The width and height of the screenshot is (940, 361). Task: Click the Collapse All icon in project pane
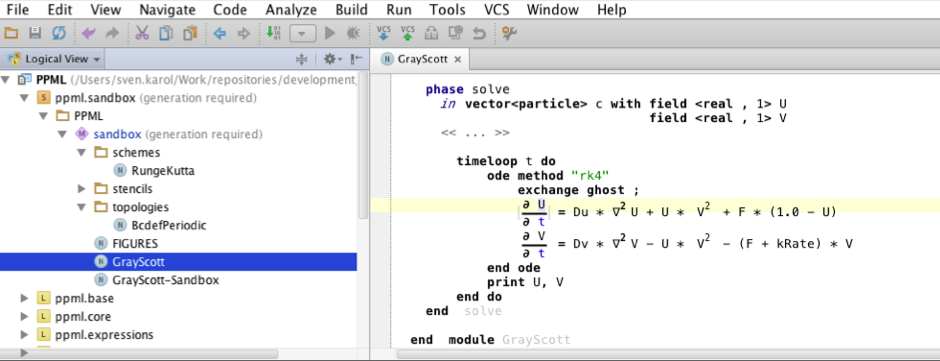pos(302,59)
